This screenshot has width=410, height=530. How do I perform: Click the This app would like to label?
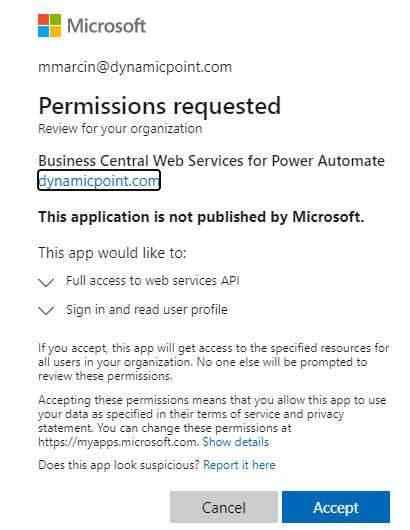pos(112,253)
